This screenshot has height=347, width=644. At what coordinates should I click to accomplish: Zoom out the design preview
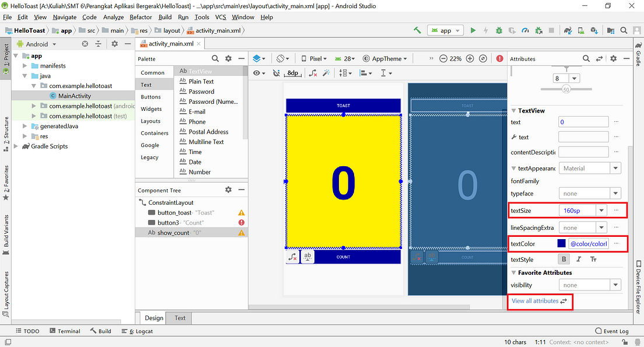coord(443,59)
